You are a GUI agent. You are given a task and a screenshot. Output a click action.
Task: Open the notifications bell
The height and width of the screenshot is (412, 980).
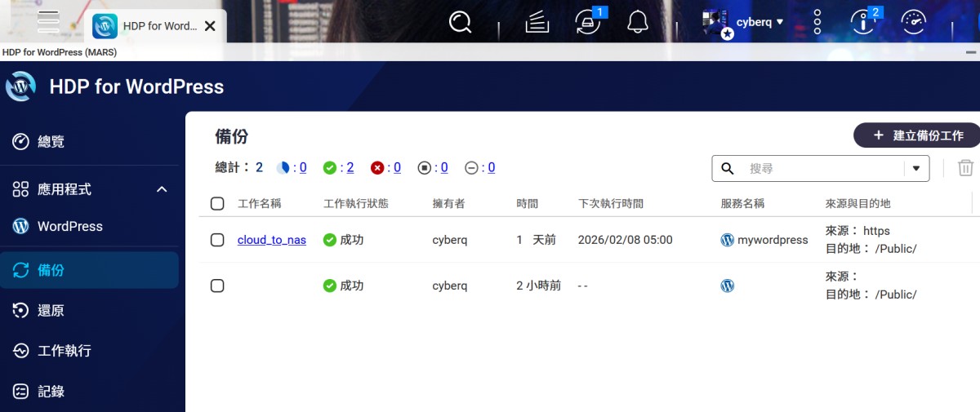[x=637, y=22]
